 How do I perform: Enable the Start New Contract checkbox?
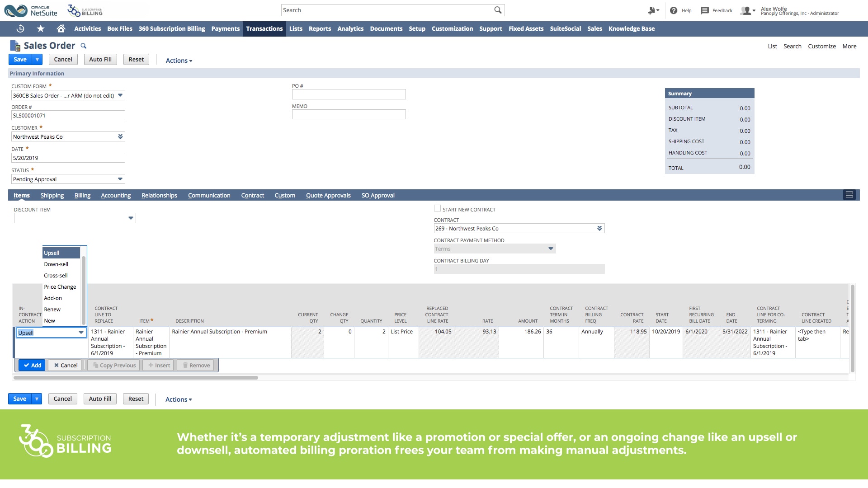(437, 208)
